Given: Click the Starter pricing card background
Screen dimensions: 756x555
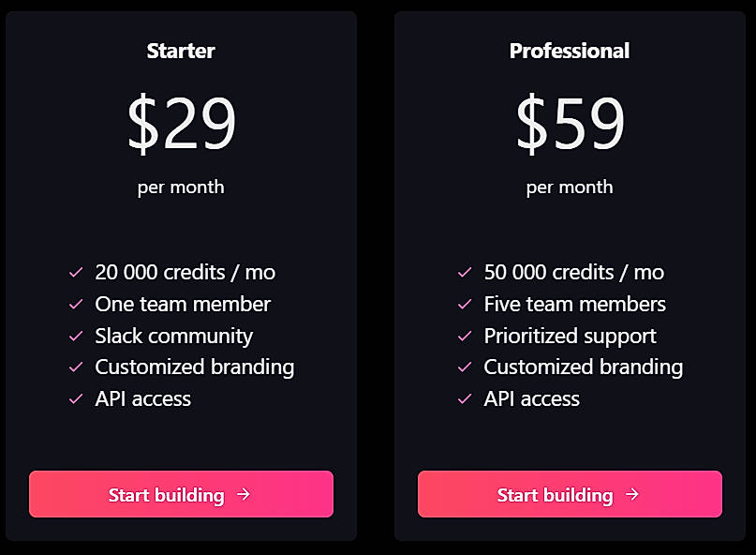Looking at the screenshot, I should point(180,225).
